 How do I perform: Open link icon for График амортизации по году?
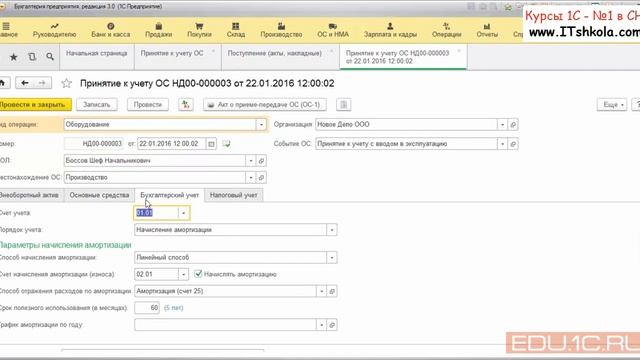tap(332, 325)
